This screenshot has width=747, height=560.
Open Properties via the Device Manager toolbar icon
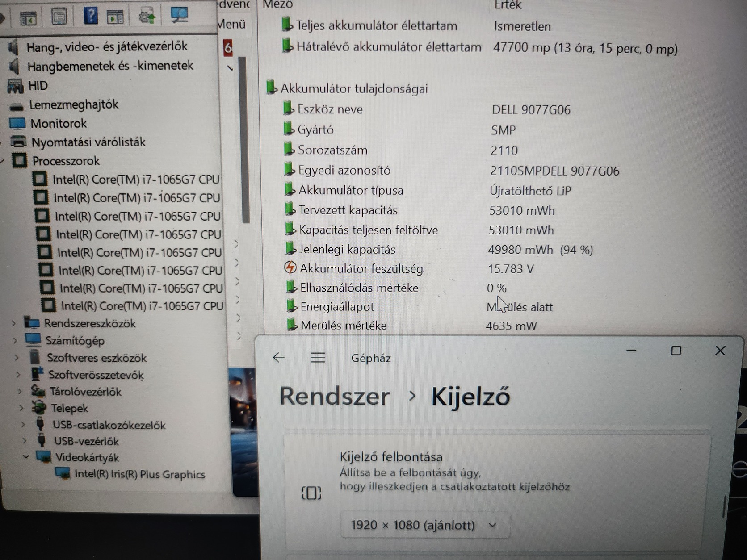59,17
